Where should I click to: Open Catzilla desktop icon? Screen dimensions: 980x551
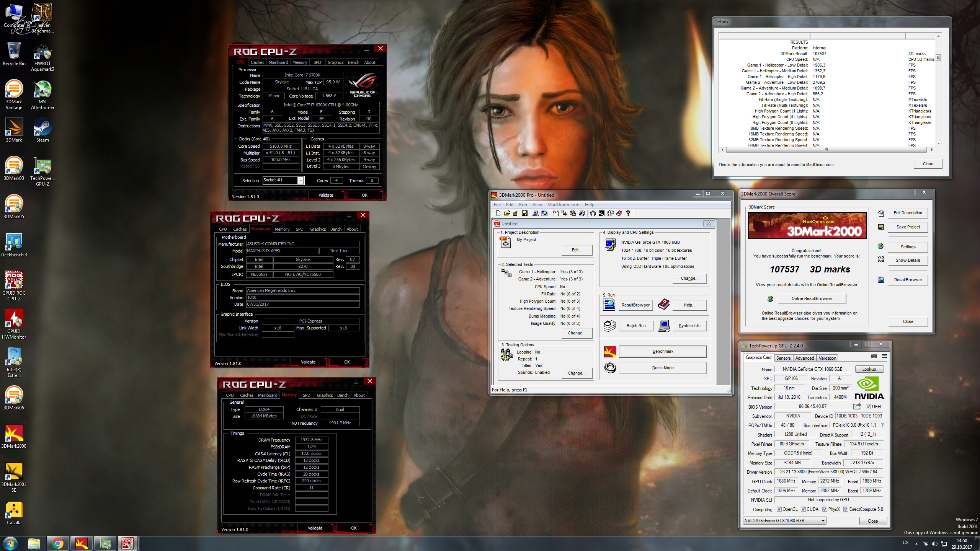coord(14,513)
